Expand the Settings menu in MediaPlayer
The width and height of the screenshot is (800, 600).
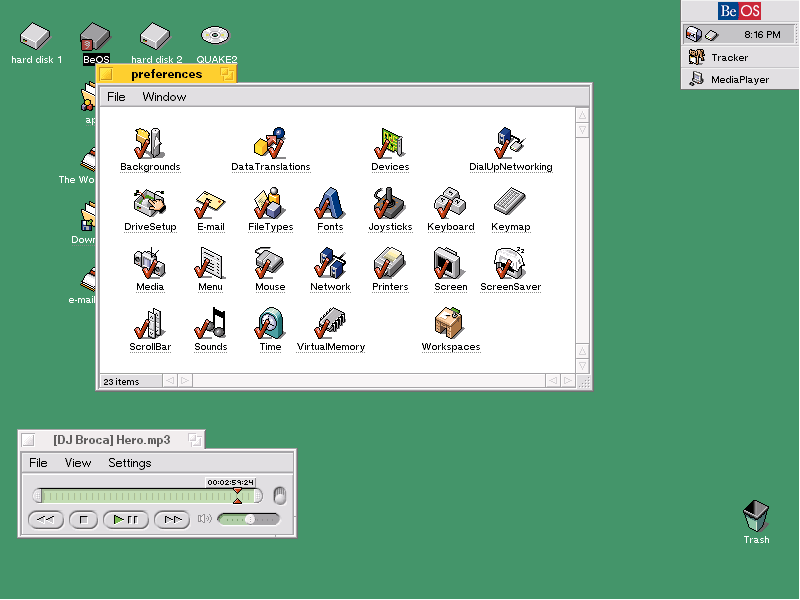[130, 463]
